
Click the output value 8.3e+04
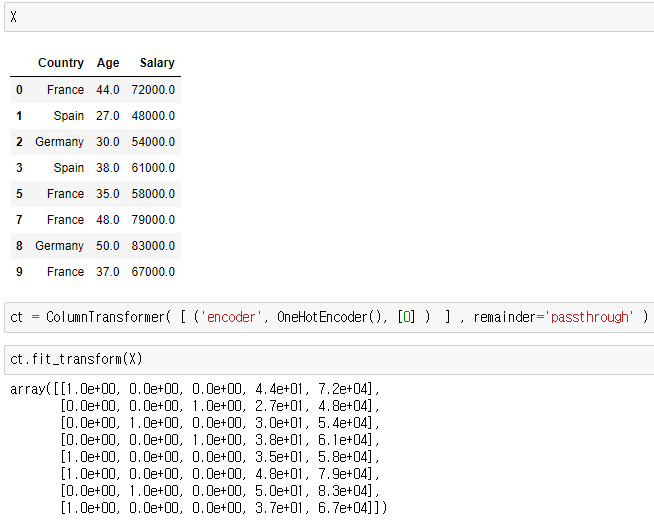(x=342, y=491)
